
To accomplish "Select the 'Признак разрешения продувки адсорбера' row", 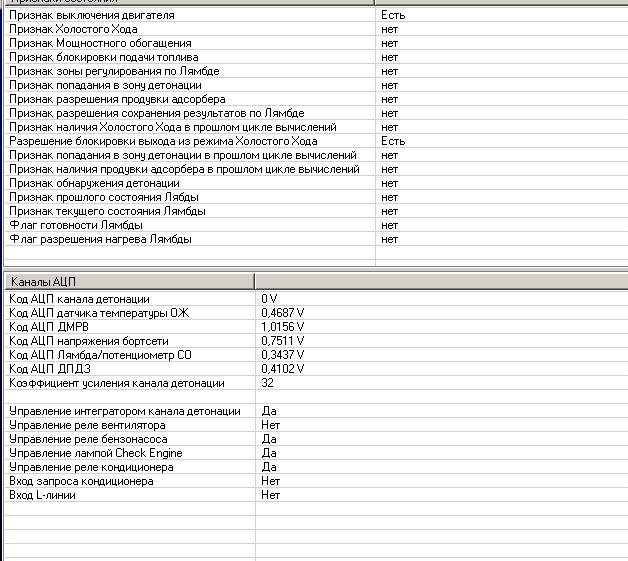I will point(117,100).
